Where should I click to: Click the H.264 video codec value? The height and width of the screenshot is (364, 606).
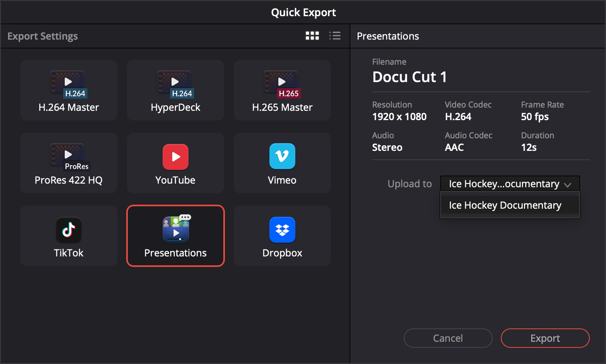point(458,117)
